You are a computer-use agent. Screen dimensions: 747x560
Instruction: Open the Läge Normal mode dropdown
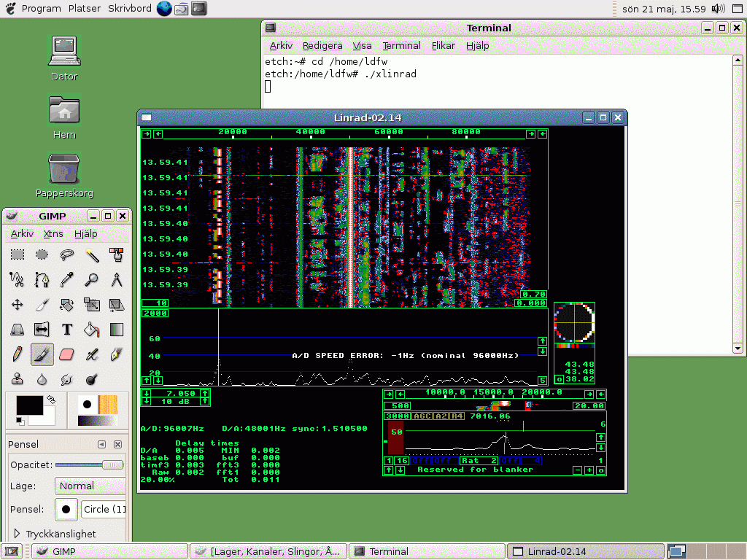coord(90,486)
